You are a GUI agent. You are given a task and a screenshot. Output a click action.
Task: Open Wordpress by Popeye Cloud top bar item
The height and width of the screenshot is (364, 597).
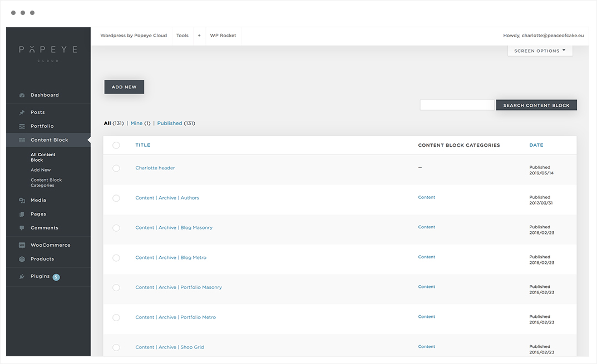click(x=134, y=36)
